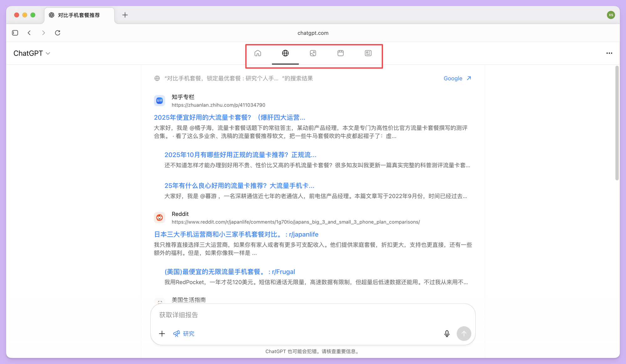Screen dimensions: 626x364
Task: Open the three-dot options menu
Action: click(x=609, y=53)
